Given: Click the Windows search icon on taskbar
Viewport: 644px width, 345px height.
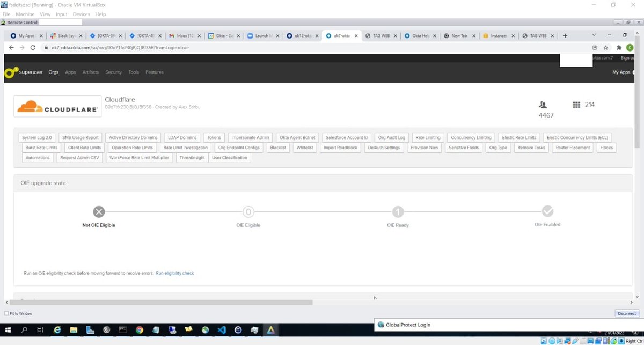Looking at the screenshot, I should [x=24, y=330].
